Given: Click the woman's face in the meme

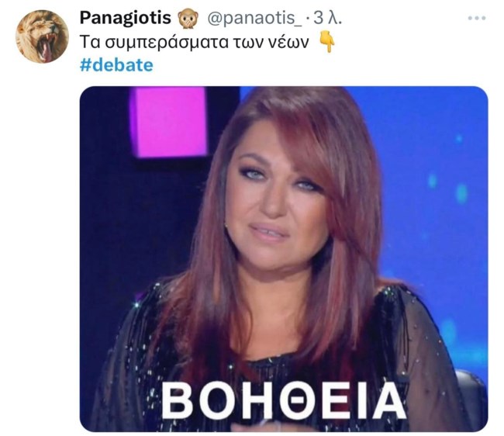Looking at the screenshot, I should [277, 199].
